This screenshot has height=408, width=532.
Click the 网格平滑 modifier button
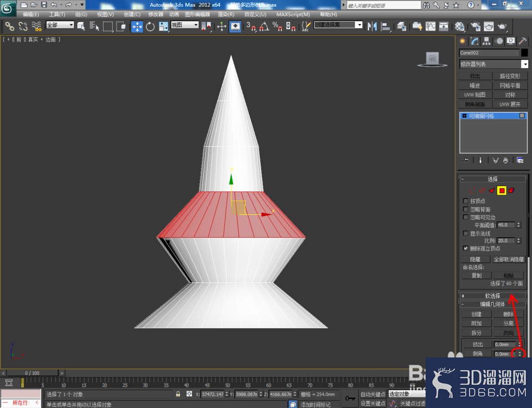pyautogui.click(x=510, y=86)
